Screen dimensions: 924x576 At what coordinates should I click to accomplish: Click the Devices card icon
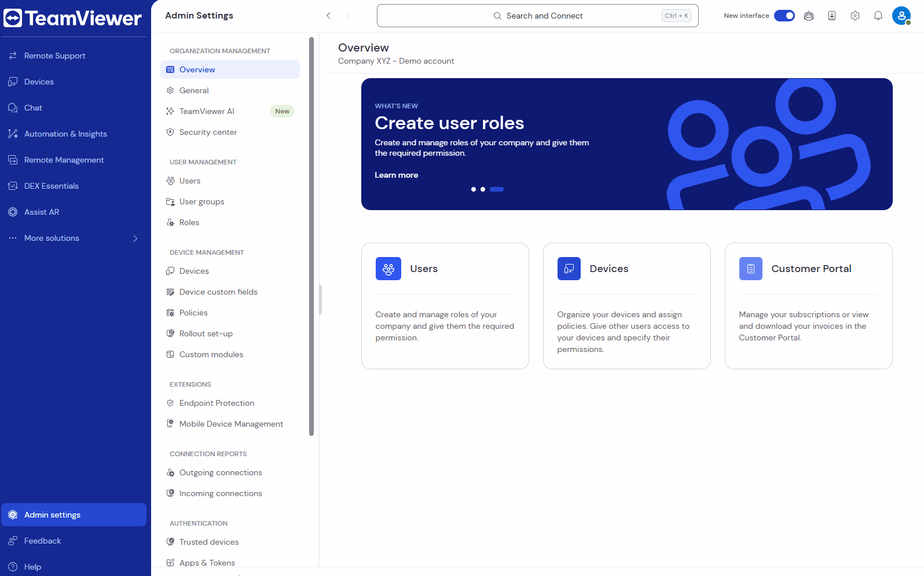click(569, 269)
